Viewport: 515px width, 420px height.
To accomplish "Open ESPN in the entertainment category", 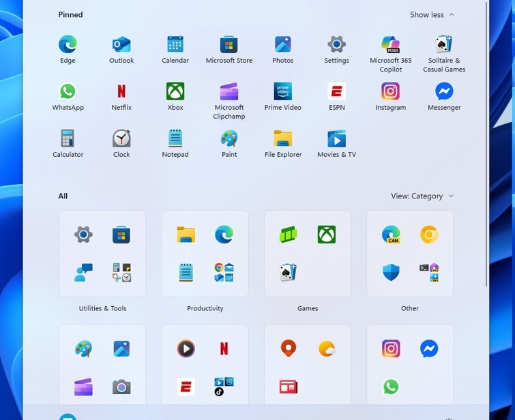I will tap(186, 387).
